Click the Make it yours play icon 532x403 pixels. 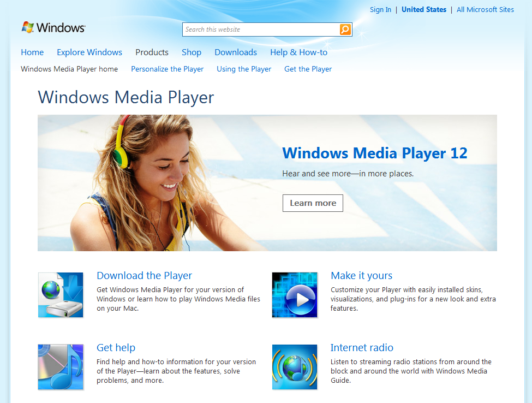tap(295, 295)
